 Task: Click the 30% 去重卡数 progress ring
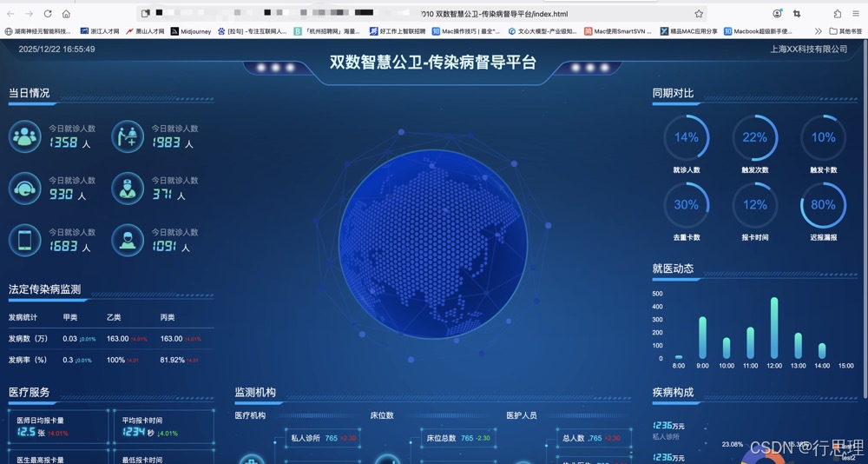tap(687, 205)
